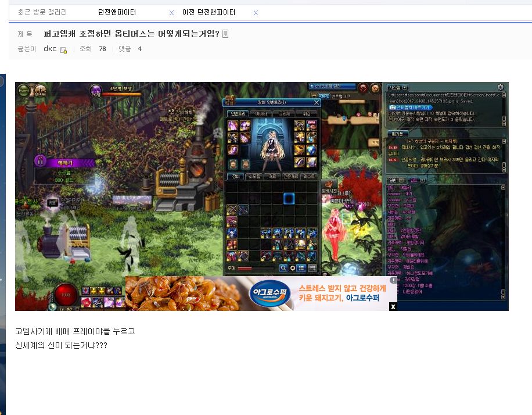532x415 pixels.
Task: Select the highlighted blue inventory slot
Action: 289,198
